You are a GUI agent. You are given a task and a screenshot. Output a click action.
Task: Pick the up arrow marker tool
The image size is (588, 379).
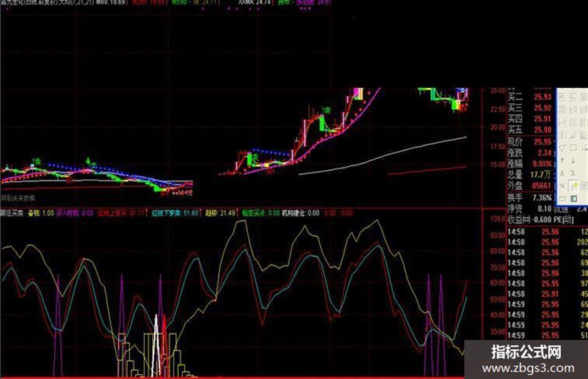(562, 161)
